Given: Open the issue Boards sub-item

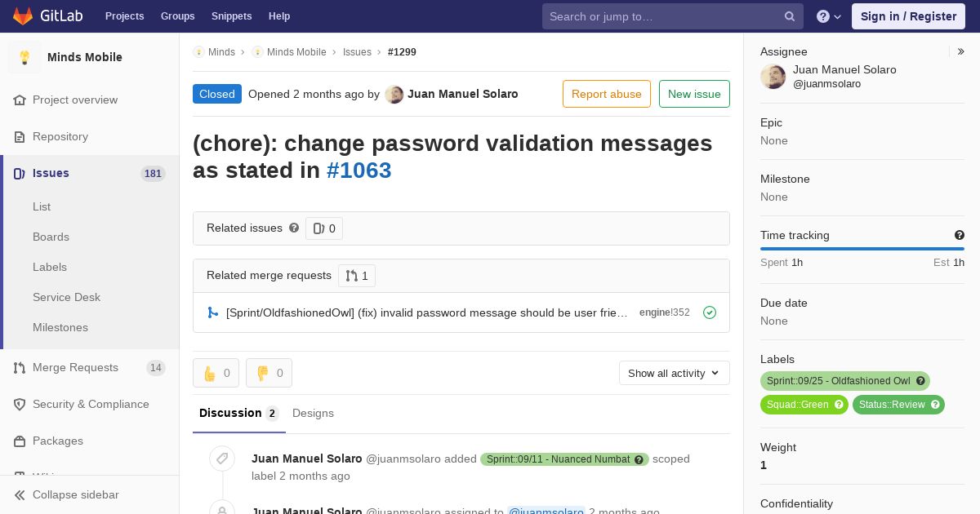Looking at the screenshot, I should (x=51, y=237).
